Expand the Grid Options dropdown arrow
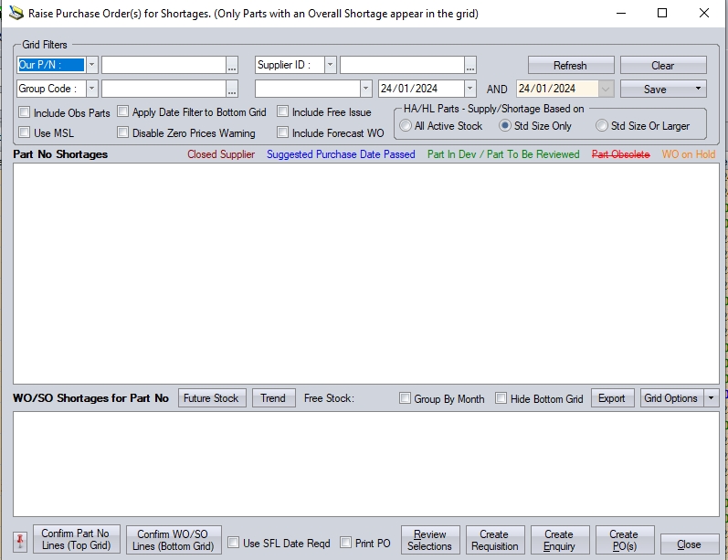This screenshot has height=560, width=728. tap(712, 398)
